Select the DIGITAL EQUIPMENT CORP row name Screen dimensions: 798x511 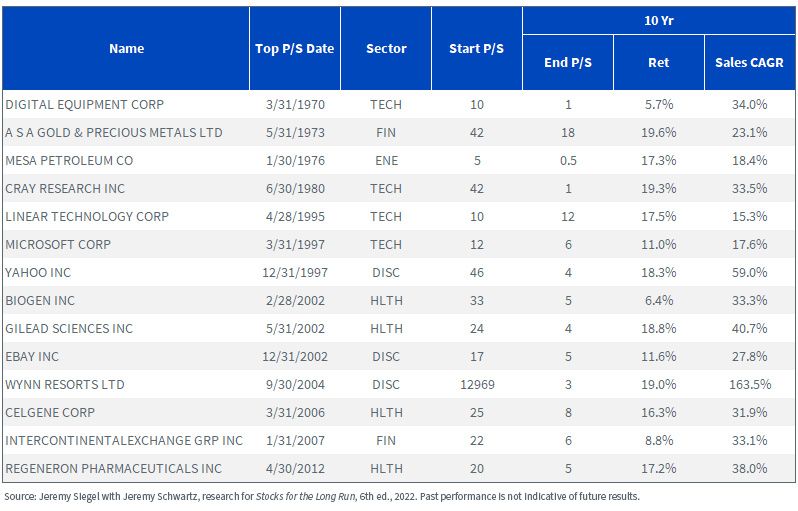click(x=84, y=105)
